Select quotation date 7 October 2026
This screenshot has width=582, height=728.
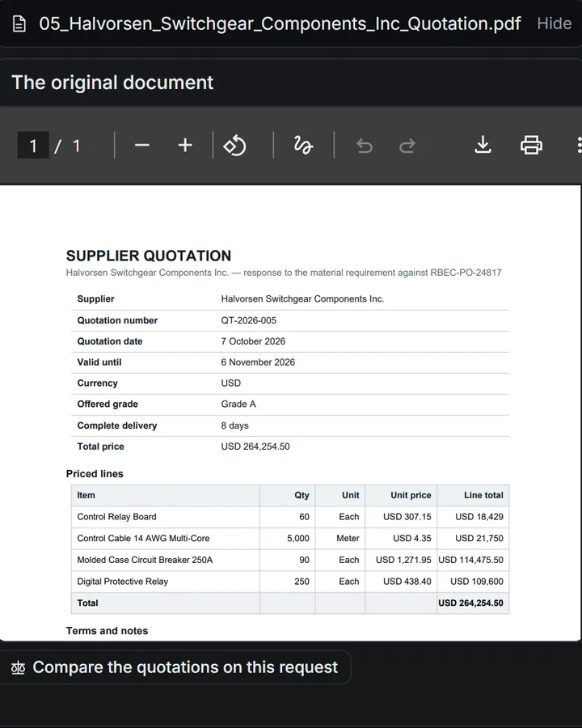[x=253, y=341]
